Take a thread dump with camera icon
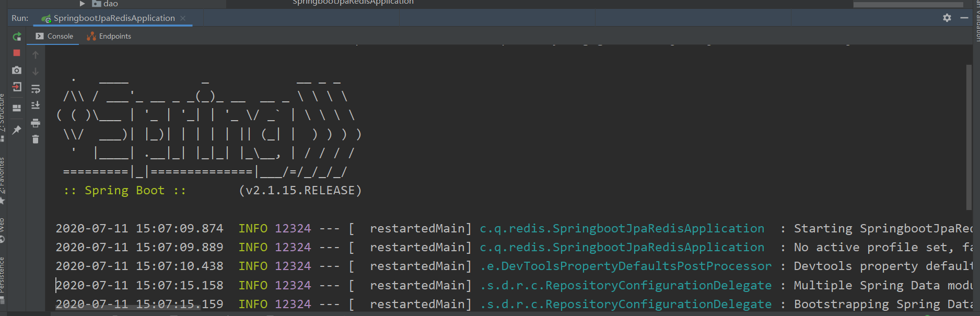The image size is (980, 316). (17, 70)
